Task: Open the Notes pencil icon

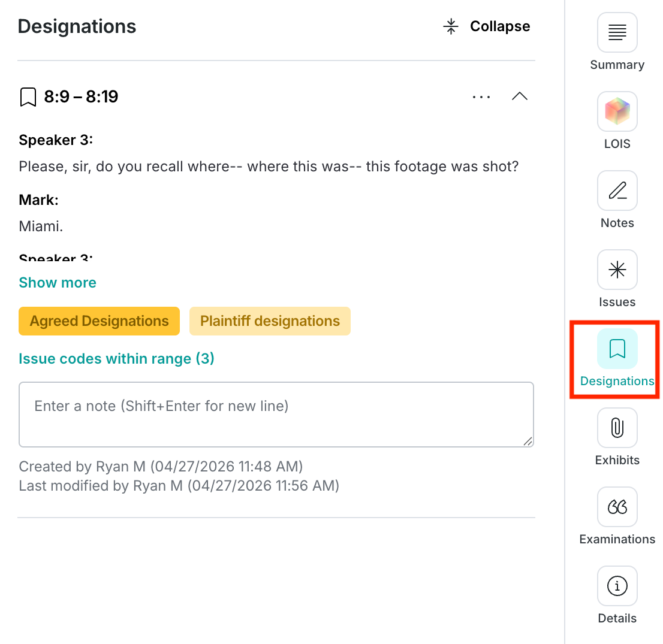Action: pyautogui.click(x=617, y=190)
